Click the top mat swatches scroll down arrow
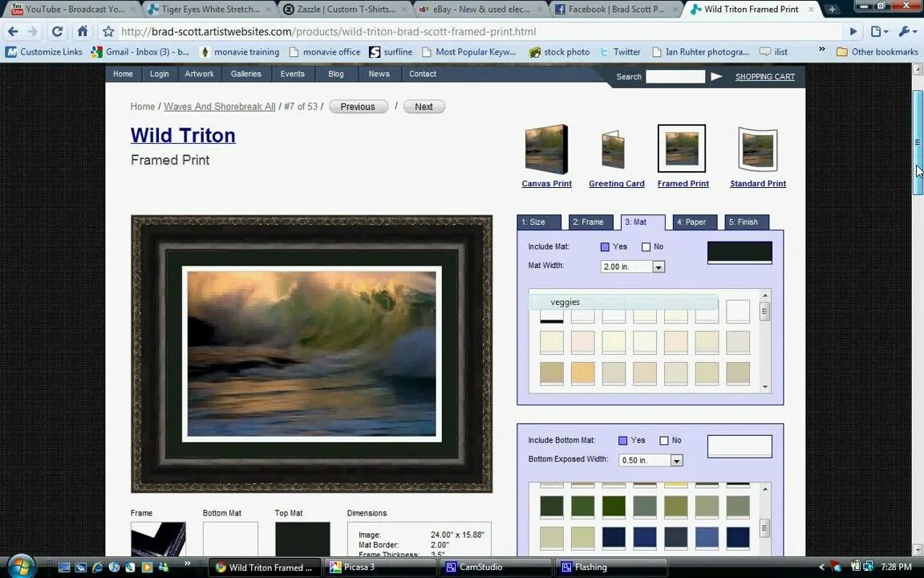 [x=765, y=388]
